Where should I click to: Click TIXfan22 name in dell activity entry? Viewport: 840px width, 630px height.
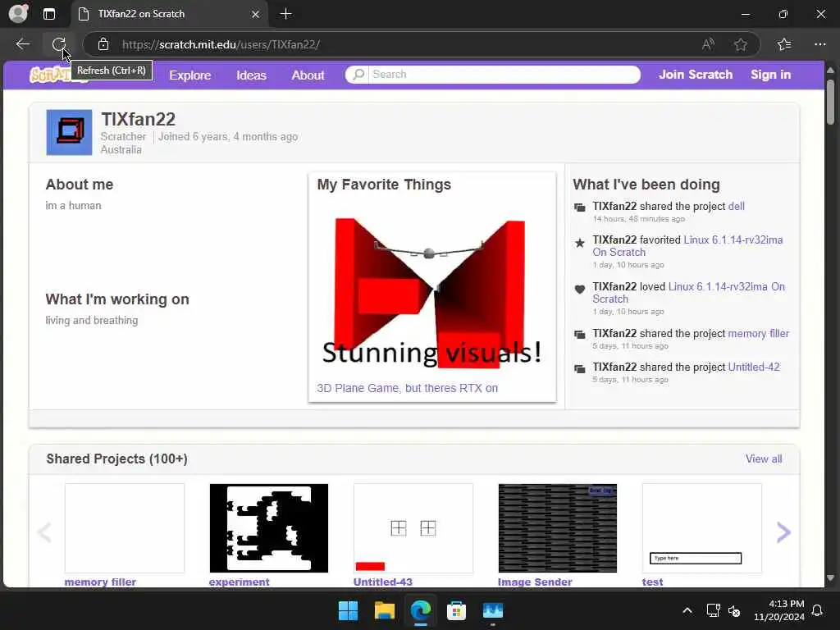[614, 206]
